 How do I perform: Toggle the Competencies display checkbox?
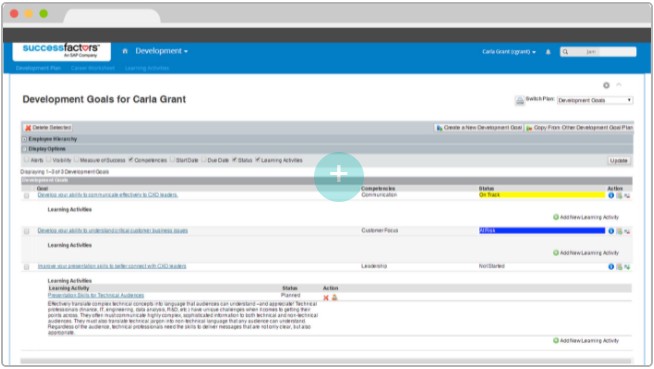[131, 160]
